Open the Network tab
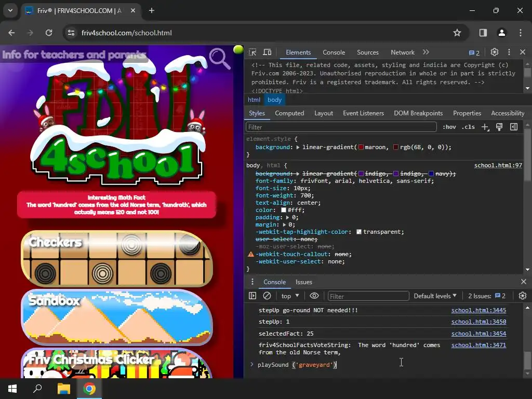This screenshot has width=532, height=399. pos(403,52)
